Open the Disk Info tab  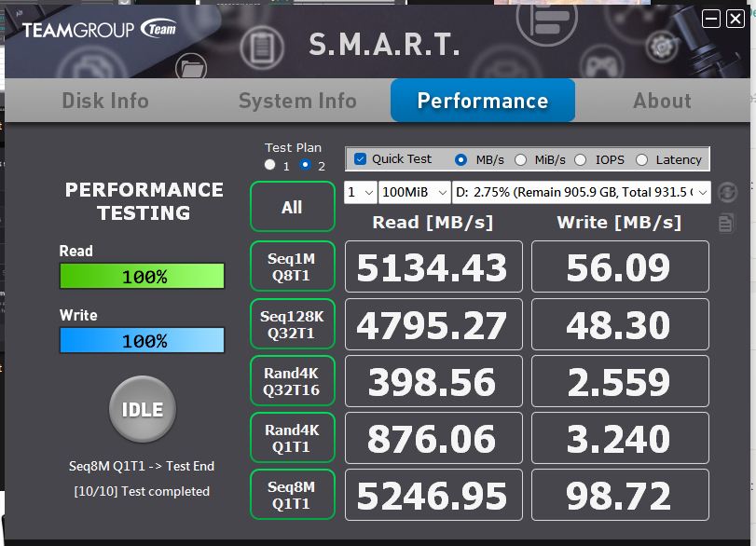click(105, 101)
